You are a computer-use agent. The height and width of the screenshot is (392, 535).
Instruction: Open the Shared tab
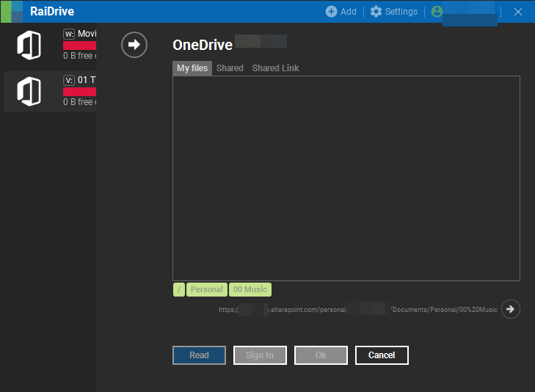230,68
